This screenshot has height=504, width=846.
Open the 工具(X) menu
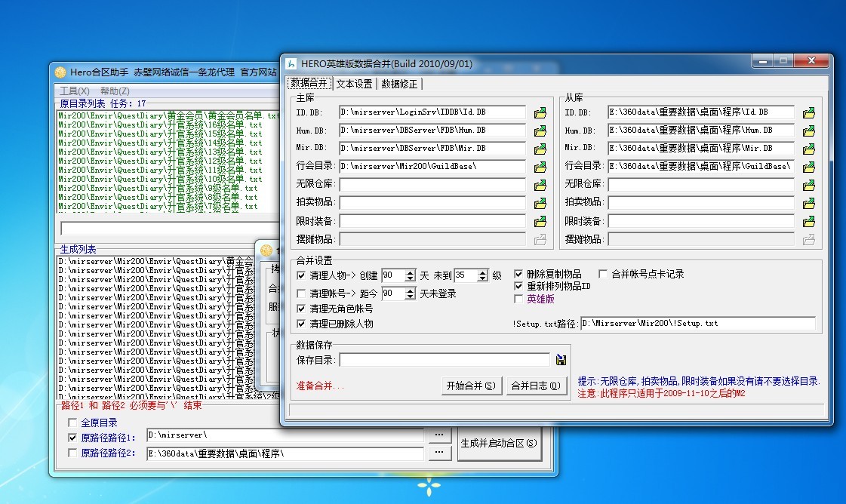(x=74, y=91)
